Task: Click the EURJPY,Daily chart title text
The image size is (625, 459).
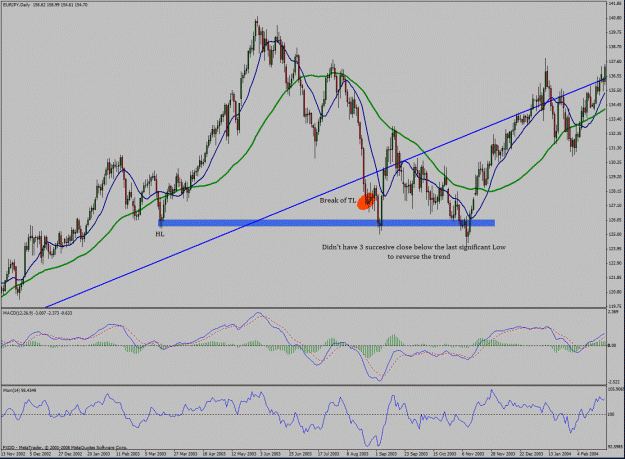Action: tap(45, 5)
